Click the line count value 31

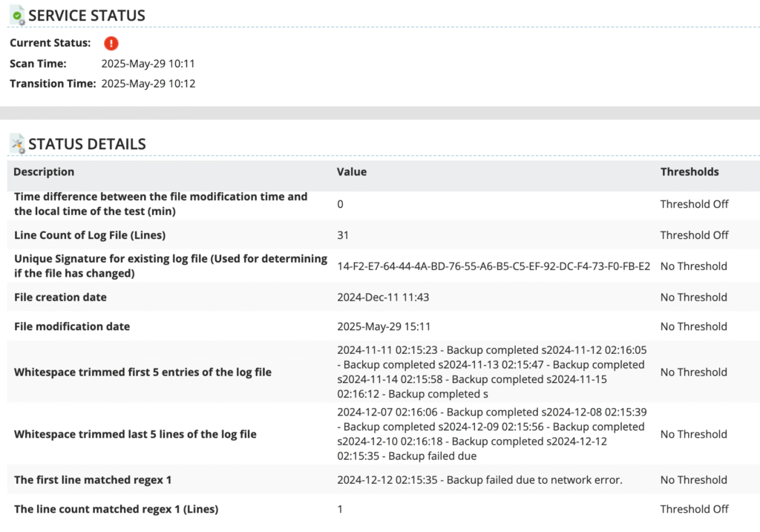click(343, 235)
